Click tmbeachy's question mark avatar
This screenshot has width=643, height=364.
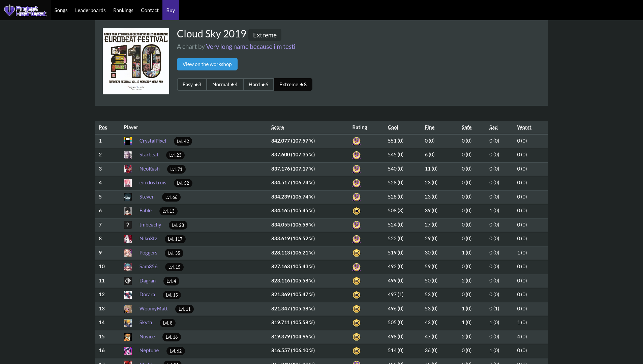click(128, 225)
